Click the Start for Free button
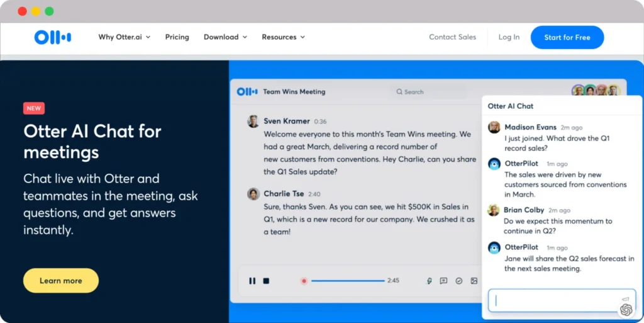 [x=567, y=37]
